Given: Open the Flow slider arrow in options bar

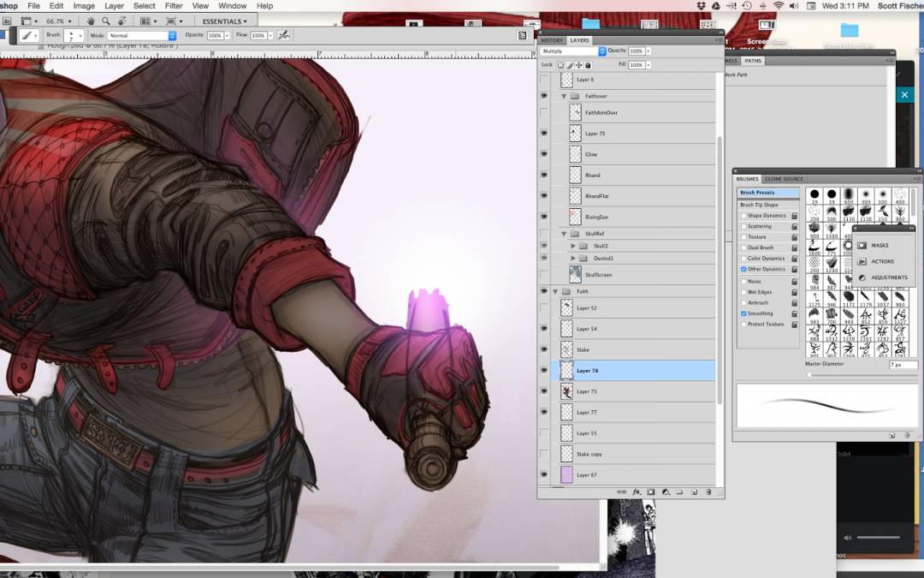Looking at the screenshot, I should pos(270,36).
